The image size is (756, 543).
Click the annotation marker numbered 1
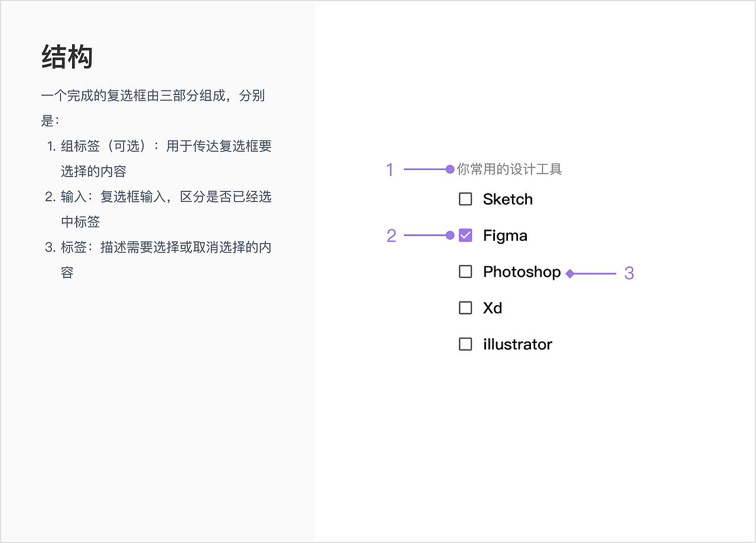pyautogui.click(x=390, y=169)
